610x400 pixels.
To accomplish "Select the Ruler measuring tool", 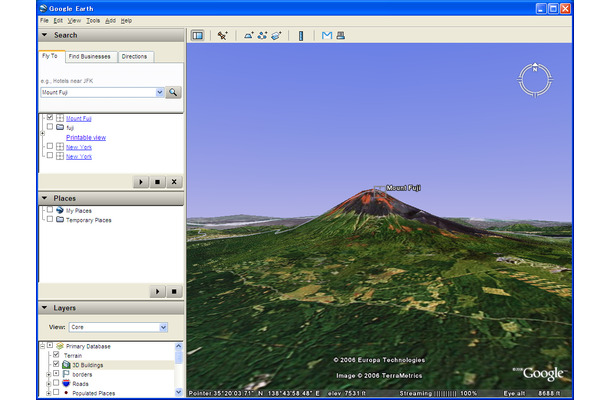I will tap(301, 36).
